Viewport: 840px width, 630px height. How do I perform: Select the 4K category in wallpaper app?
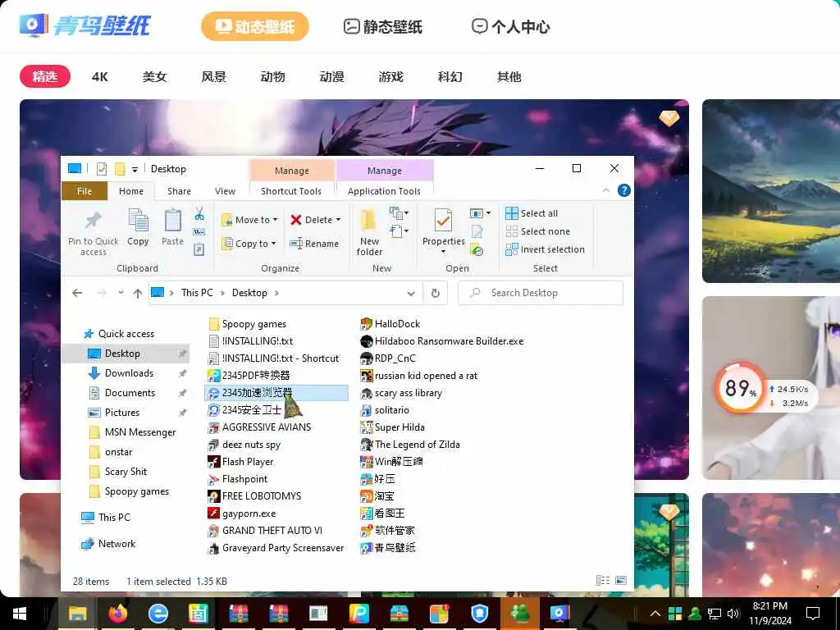[99, 76]
